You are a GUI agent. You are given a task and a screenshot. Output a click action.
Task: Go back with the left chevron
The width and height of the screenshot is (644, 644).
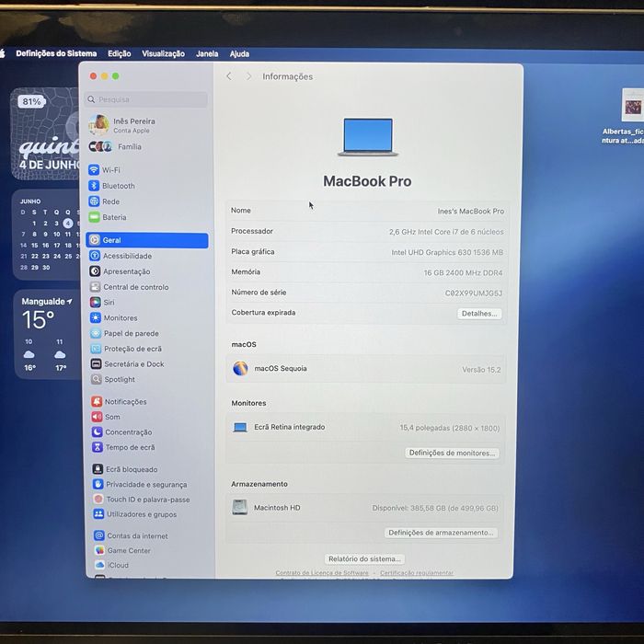[x=229, y=76]
